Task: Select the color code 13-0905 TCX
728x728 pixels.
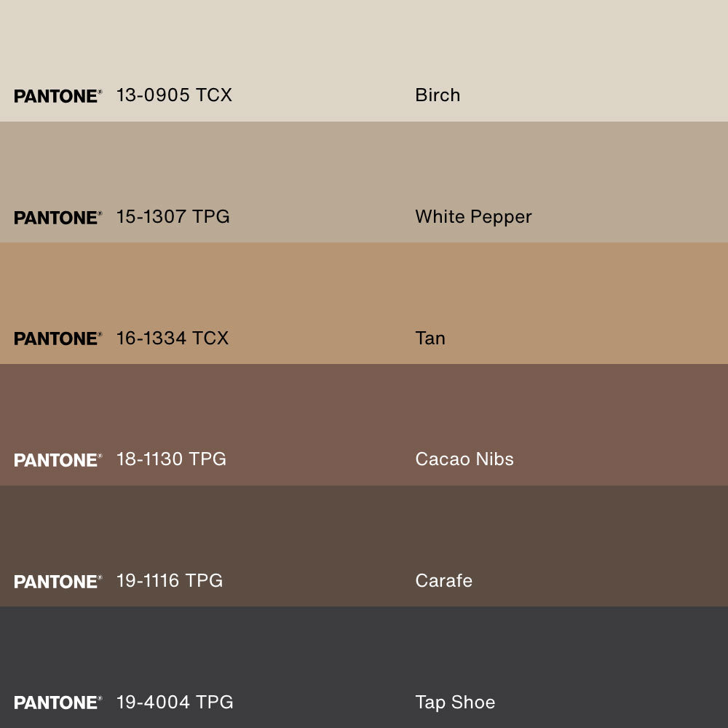Action: click(174, 95)
